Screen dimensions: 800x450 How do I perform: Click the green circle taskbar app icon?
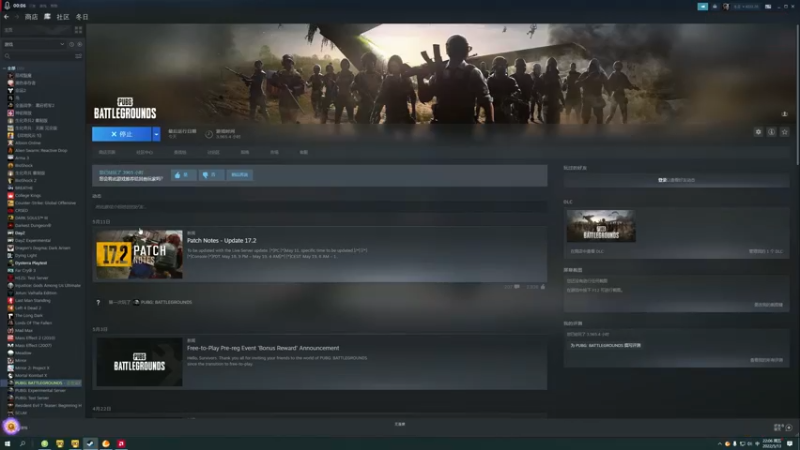coord(44,443)
